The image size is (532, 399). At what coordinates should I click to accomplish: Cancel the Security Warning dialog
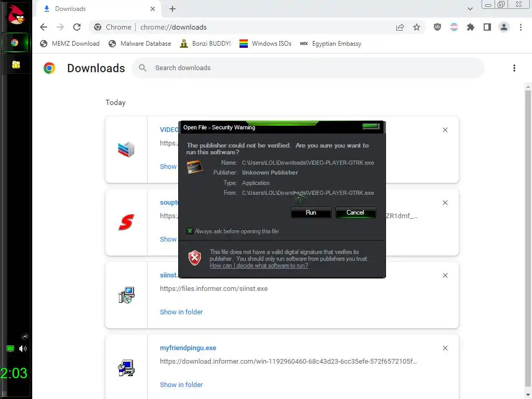(x=355, y=212)
